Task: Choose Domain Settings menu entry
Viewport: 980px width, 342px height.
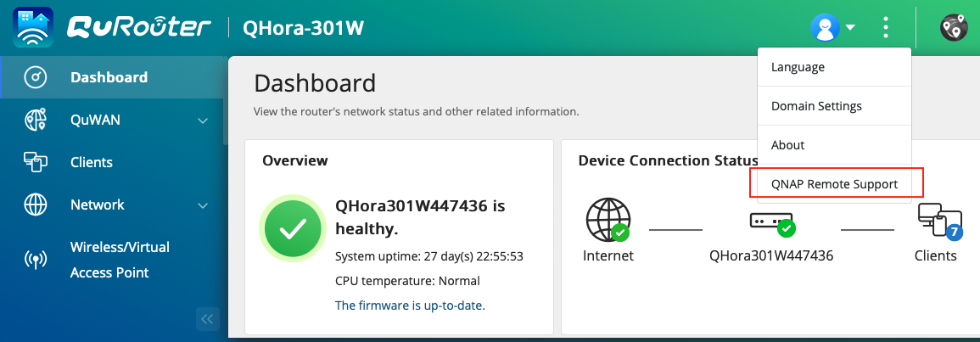Action: 816,106
